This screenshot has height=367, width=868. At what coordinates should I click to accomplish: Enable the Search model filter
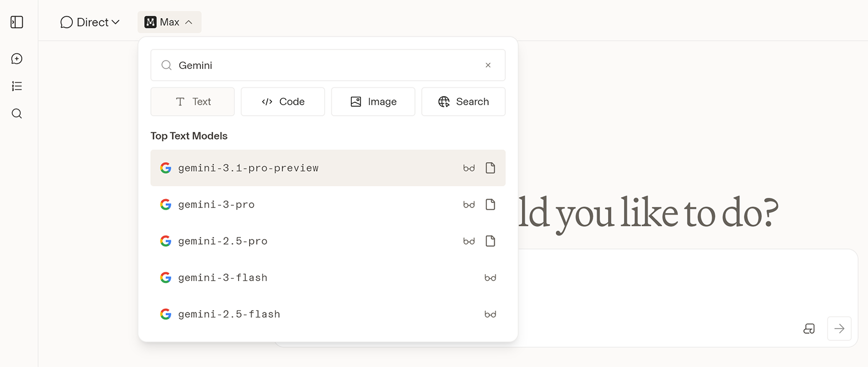(x=463, y=102)
